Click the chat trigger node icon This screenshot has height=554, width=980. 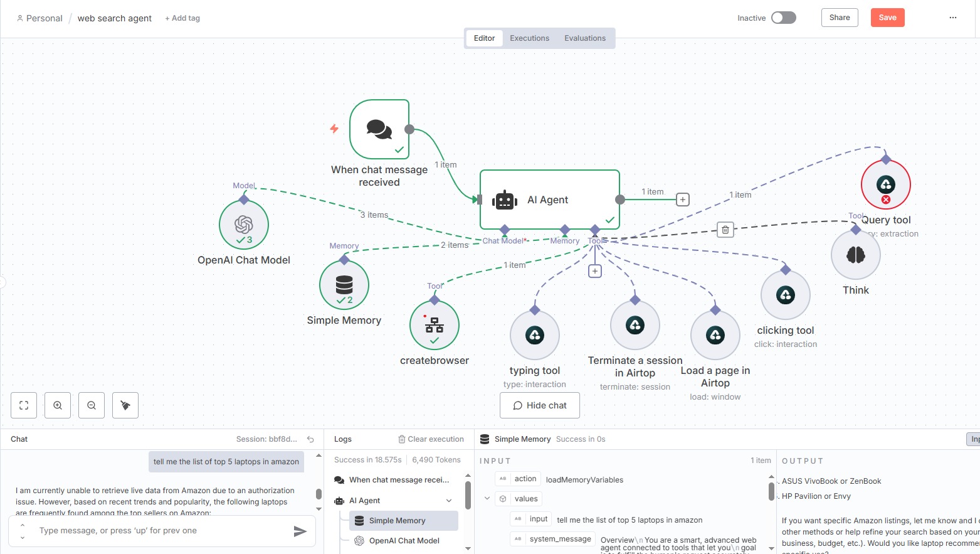tap(379, 129)
